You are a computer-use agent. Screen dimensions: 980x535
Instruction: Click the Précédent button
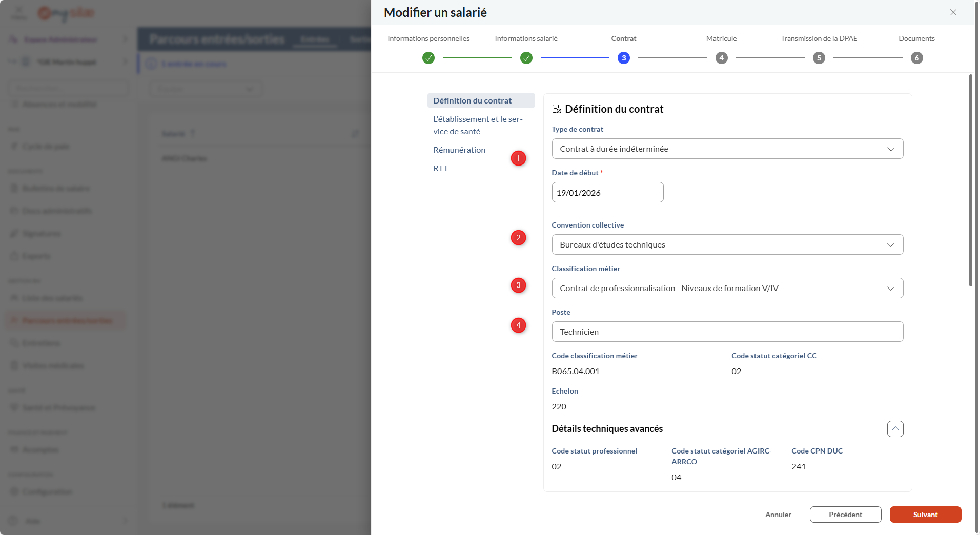(x=845, y=515)
